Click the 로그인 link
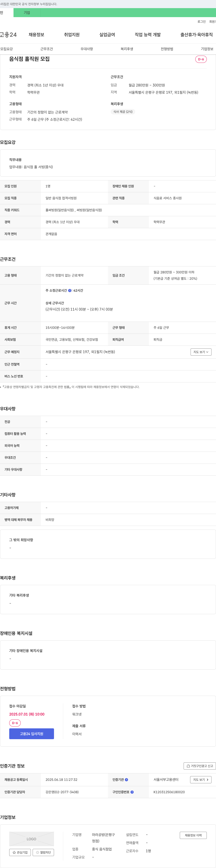The height and width of the screenshot is (868, 216). click(202, 22)
